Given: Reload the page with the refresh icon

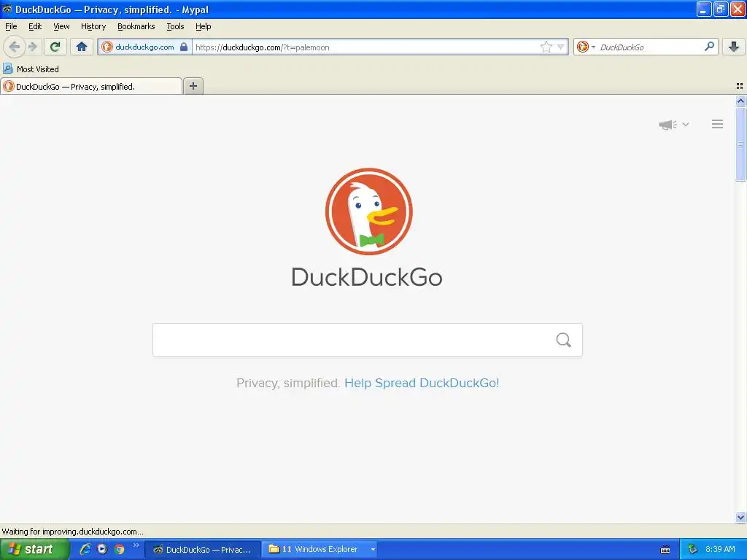Looking at the screenshot, I should (55, 47).
